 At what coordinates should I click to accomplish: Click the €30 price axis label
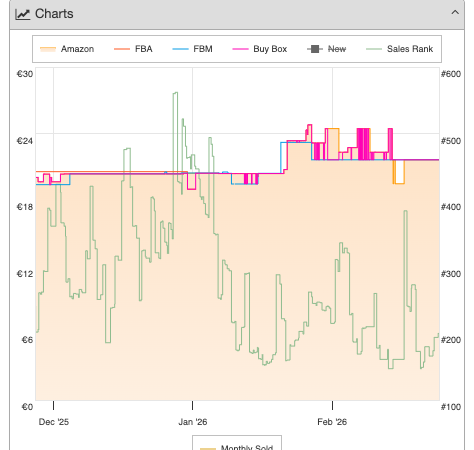pyautogui.click(x=25, y=74)
